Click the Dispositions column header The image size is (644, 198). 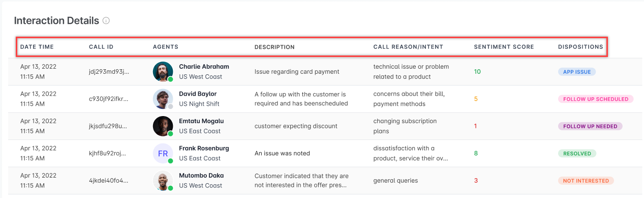tap(580, 47)
